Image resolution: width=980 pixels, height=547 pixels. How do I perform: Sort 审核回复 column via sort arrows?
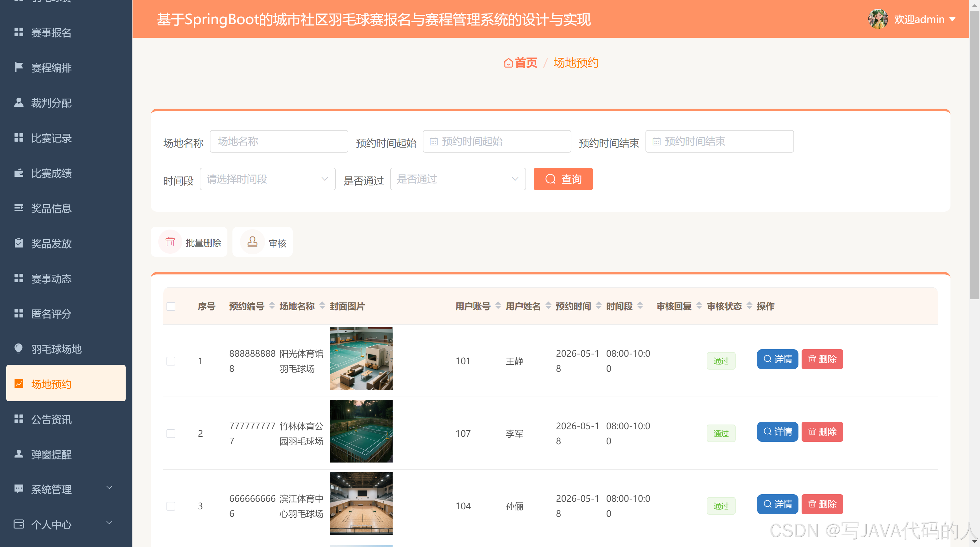(699, 306)
